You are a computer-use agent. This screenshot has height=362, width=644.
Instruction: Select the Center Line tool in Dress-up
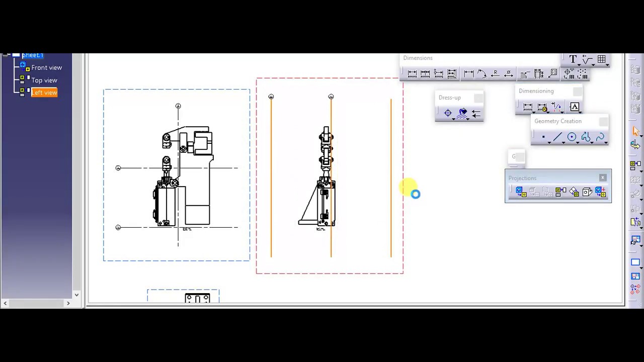coord(448,113)
